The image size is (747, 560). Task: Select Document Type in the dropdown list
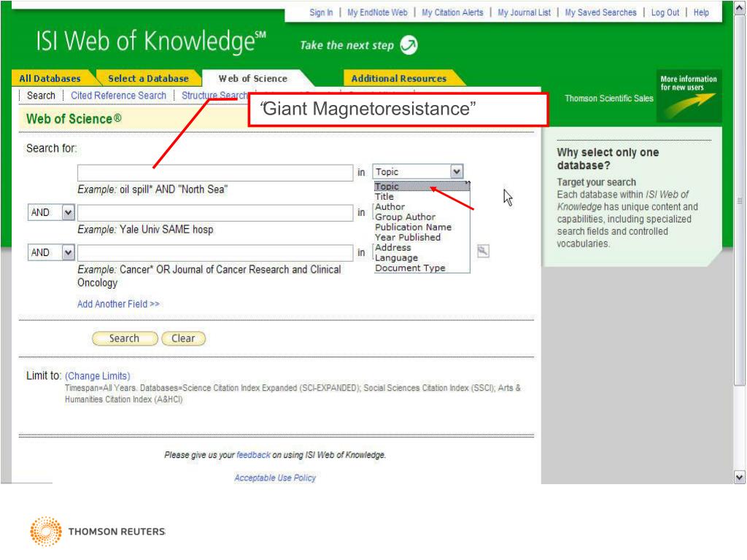click(x=422, y=268)
